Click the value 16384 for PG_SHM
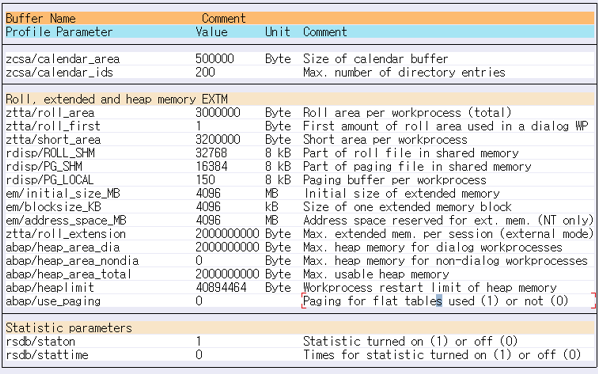The height and width of the screenshot is (374, 598). click(211, 166)
